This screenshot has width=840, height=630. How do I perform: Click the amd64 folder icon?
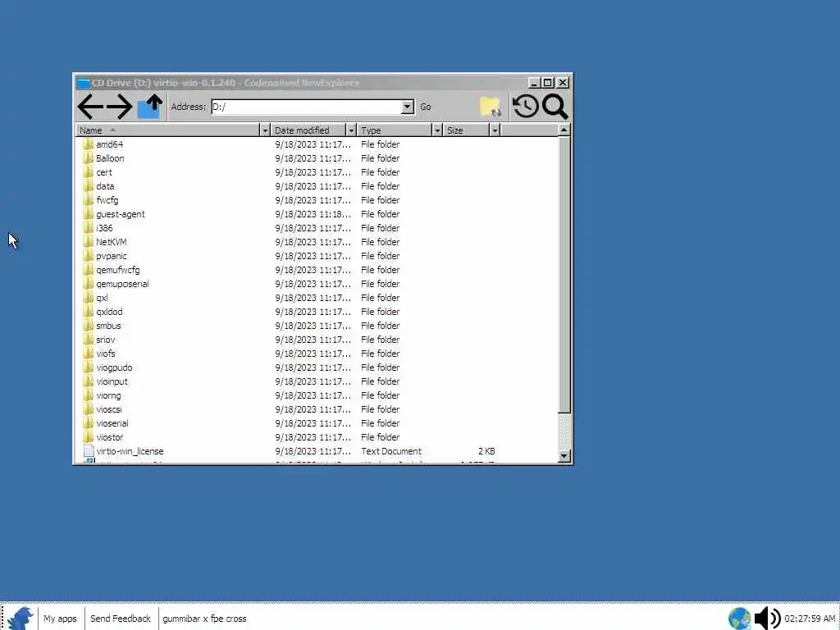click(x=89, y=144)
